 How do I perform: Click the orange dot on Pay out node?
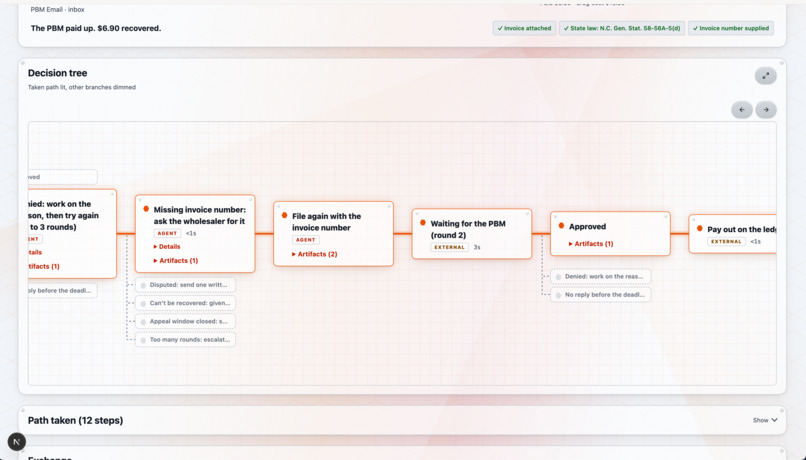(700, 228)
